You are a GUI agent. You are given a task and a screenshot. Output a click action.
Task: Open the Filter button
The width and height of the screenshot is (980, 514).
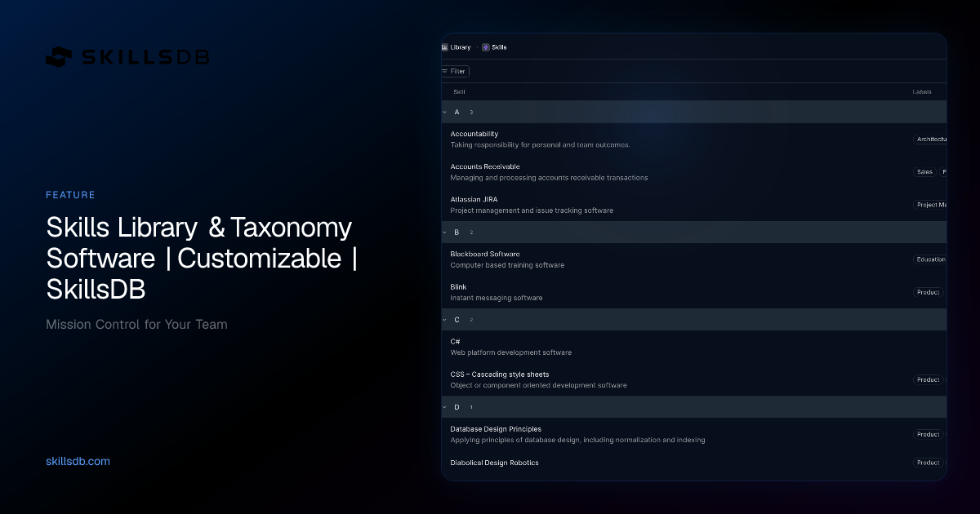455,71
